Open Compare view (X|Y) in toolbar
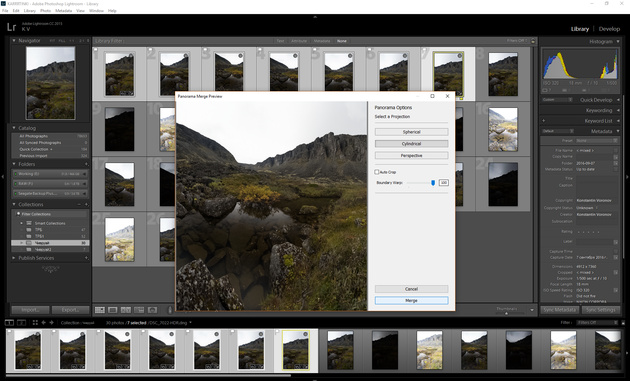Screen dimensions: 630x381 pyautogui.click(x=126, y=310)
